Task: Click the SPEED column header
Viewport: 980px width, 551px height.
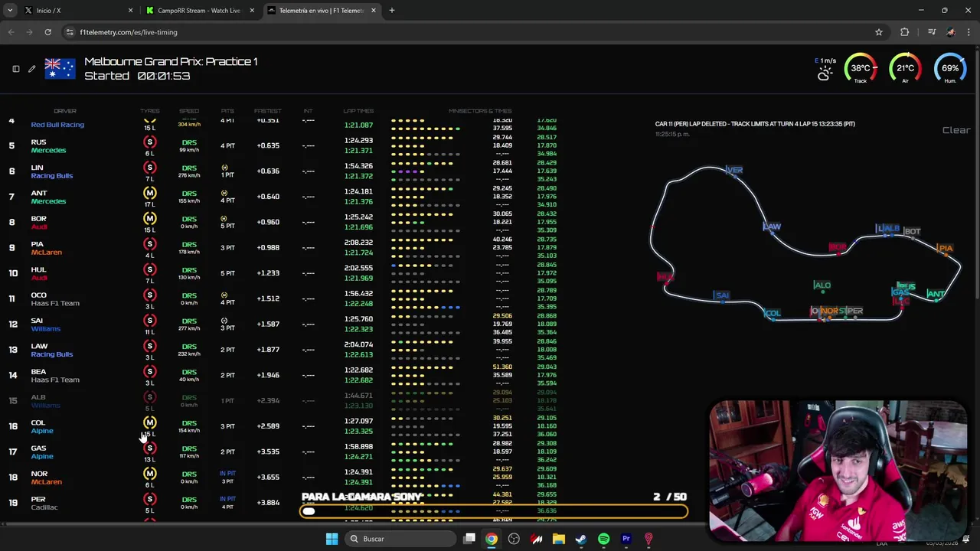Action: click(189, 111)
